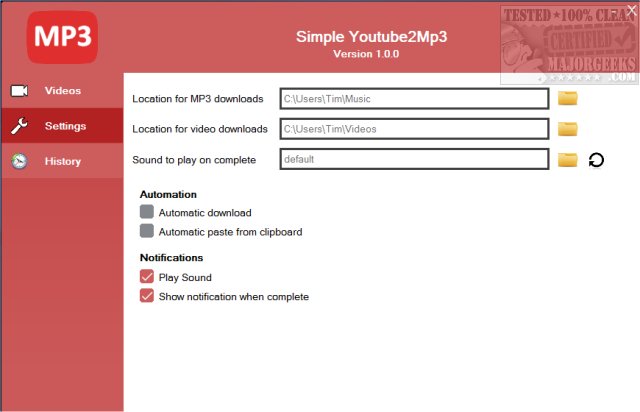The height and width of the screenshot is (412, 640).
Task: Uncheck Play Sound notification
Action: [x=147, y=276]
